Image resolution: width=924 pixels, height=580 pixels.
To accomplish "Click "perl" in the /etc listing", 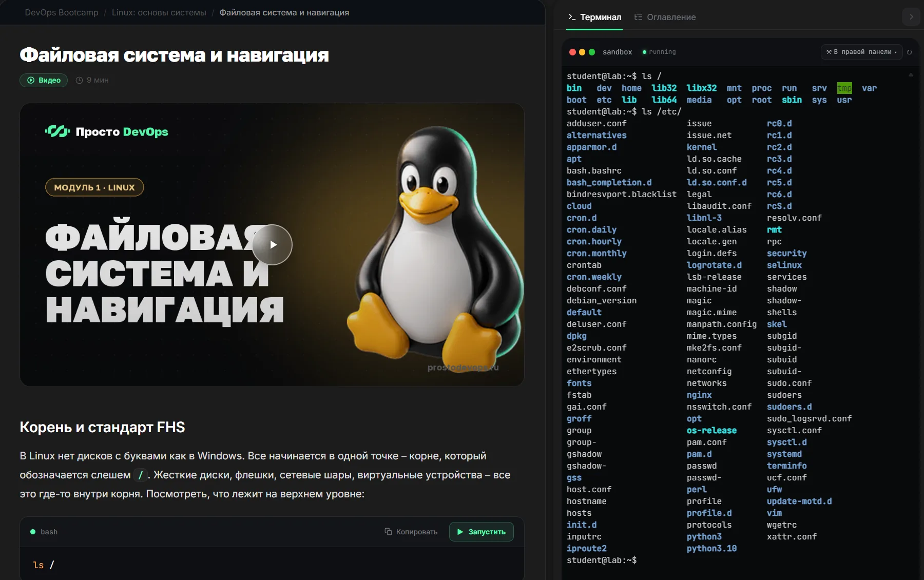I will coord(697,490).
